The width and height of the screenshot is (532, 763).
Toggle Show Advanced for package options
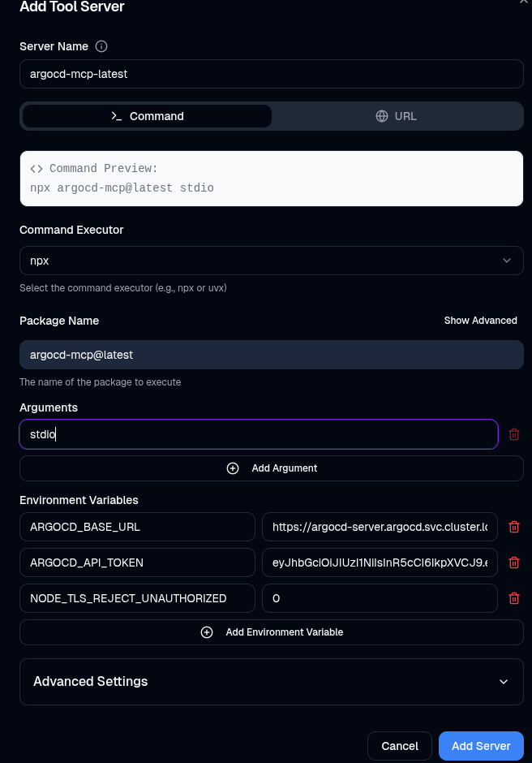[x=480, y=321]
